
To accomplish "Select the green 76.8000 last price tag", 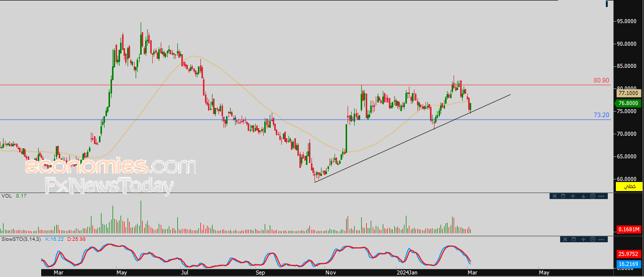I will point(628,103).
